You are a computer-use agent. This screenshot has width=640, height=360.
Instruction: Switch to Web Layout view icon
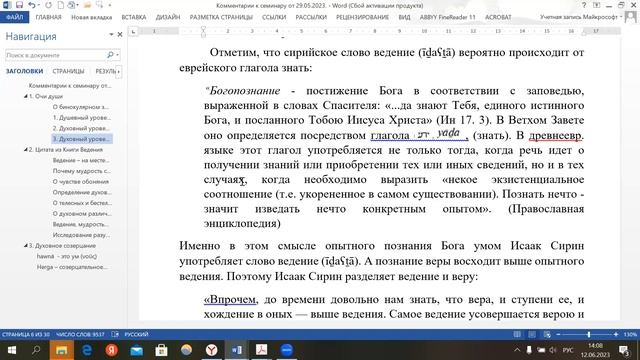[547, 334]
